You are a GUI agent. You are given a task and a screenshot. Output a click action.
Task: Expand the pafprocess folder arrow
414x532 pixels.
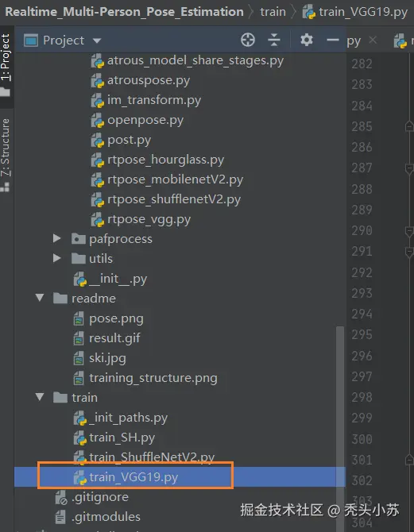click(56, 238)
